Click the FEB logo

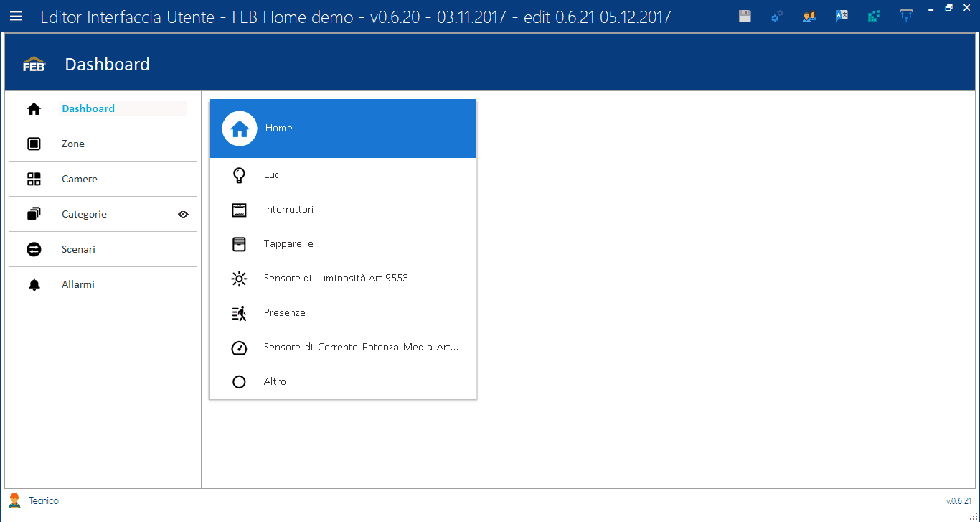point(34,64)
